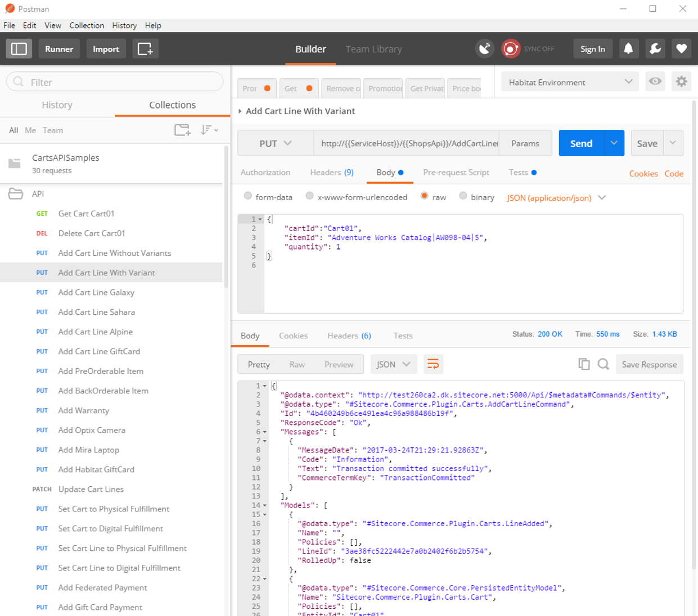
Task: Open proxy settings via the satellite icon
Action: 484,49
